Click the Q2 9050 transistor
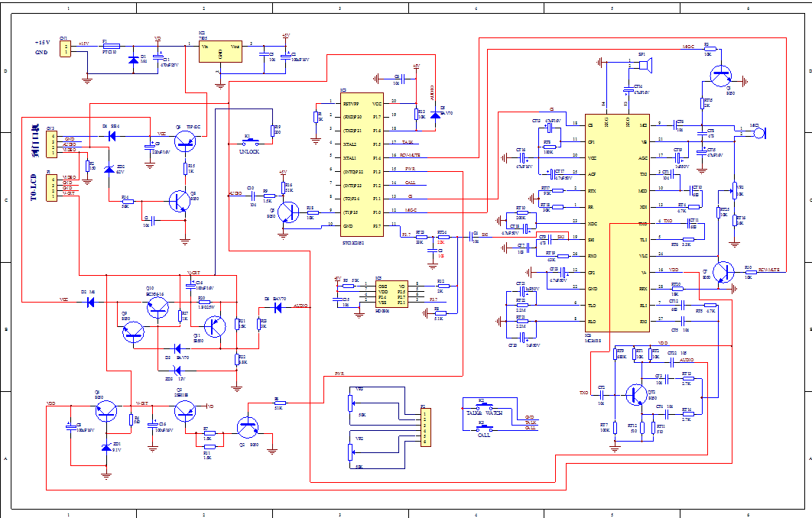 (x=248, y=427)
